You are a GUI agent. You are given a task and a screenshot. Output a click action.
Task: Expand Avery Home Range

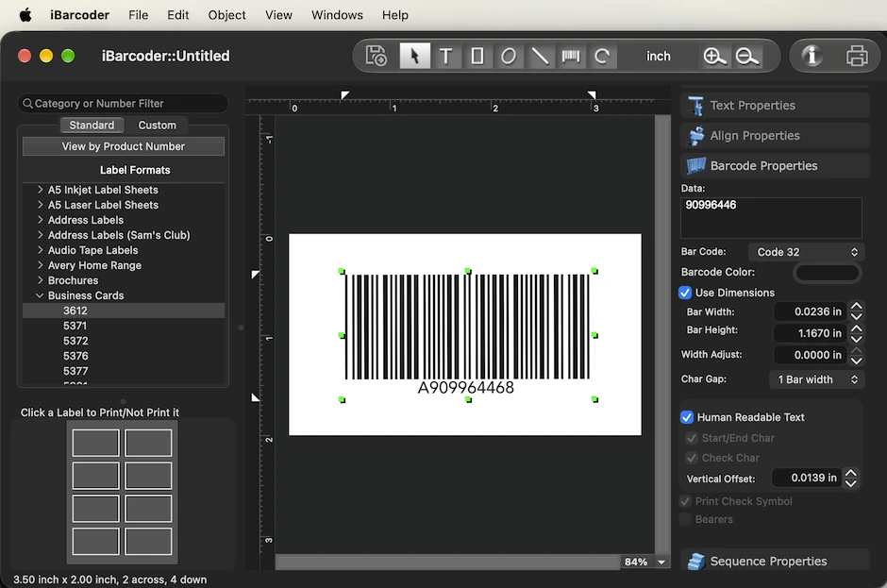pos(41,265)
